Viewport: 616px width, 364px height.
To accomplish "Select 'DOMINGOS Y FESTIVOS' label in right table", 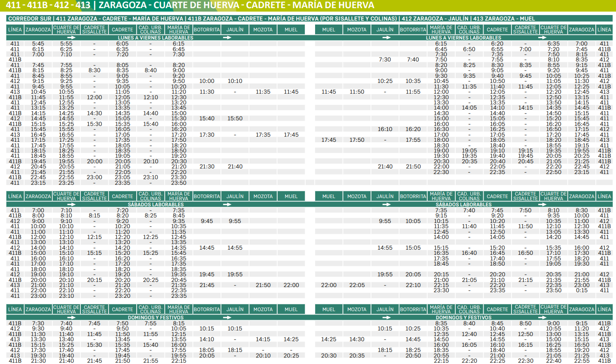I will (463, 318).
